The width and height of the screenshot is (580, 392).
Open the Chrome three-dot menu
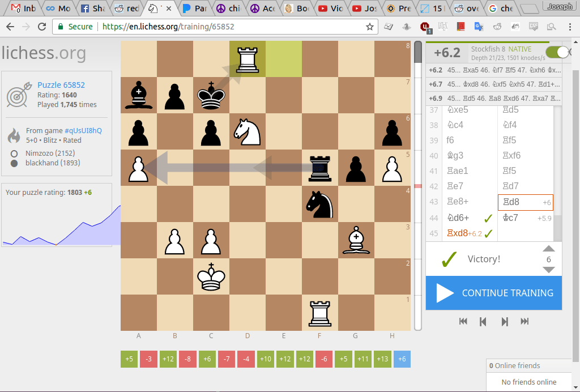569,26
